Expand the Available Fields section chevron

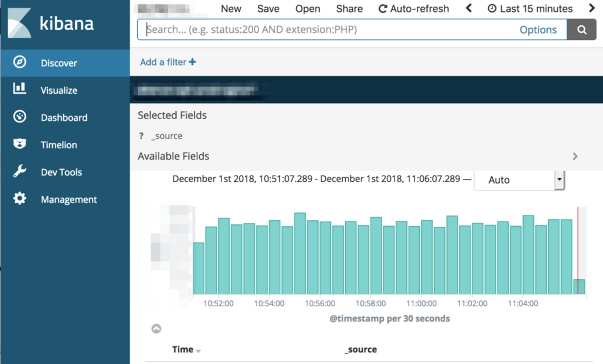(575, 156)
